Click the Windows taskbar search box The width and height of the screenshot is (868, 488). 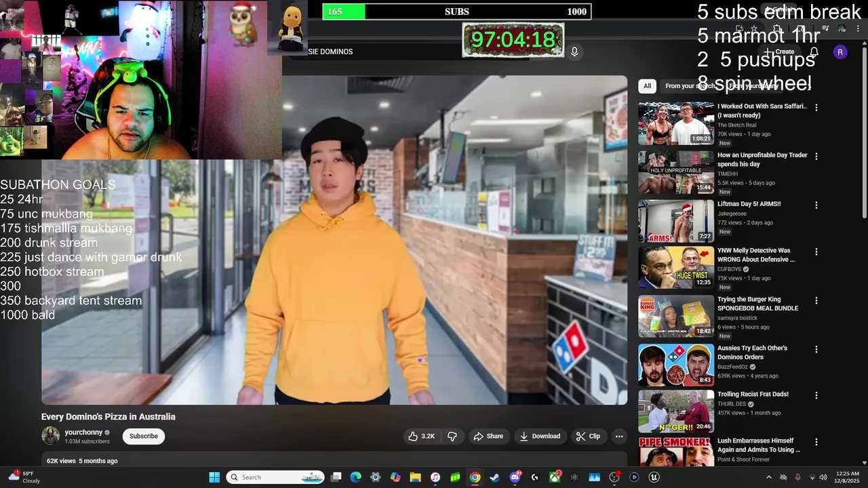pos(275,477)
